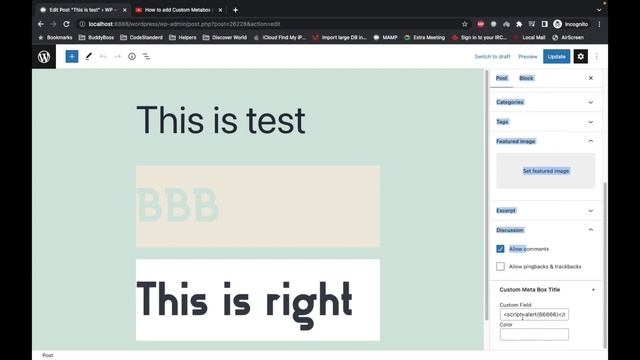Click the editor canvas vertical scrollbar
This screenshot has height=360, width=640.
pyautogui.click(x=486, y=195)
